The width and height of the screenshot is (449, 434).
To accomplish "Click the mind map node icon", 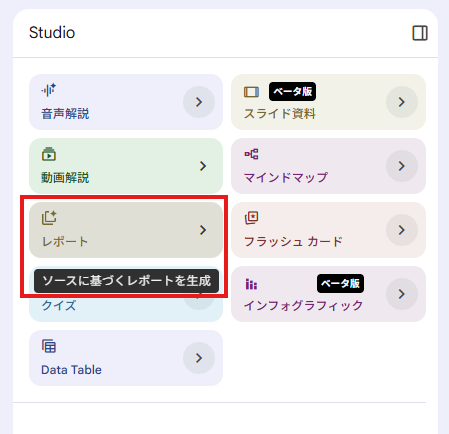I will click(x=251, y=154).
